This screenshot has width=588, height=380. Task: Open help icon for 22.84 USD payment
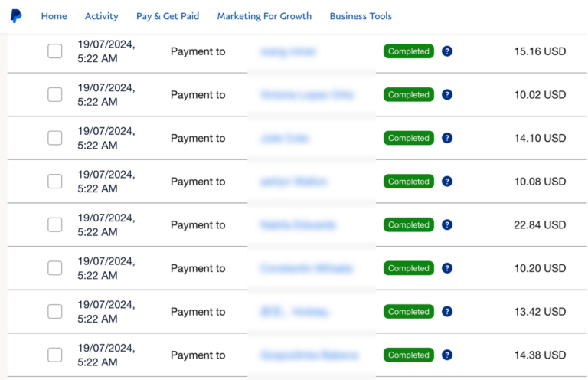pos(447,224)
